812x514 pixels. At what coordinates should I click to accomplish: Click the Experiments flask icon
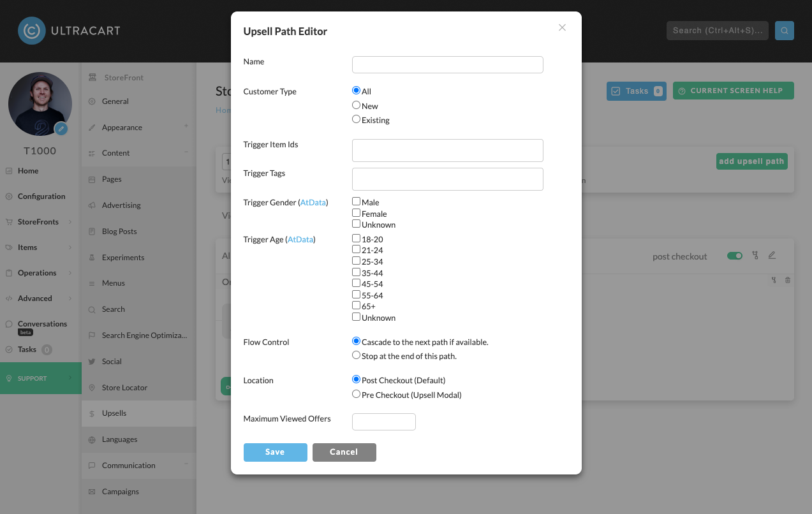pyautogui.click(x=92, y=258)
